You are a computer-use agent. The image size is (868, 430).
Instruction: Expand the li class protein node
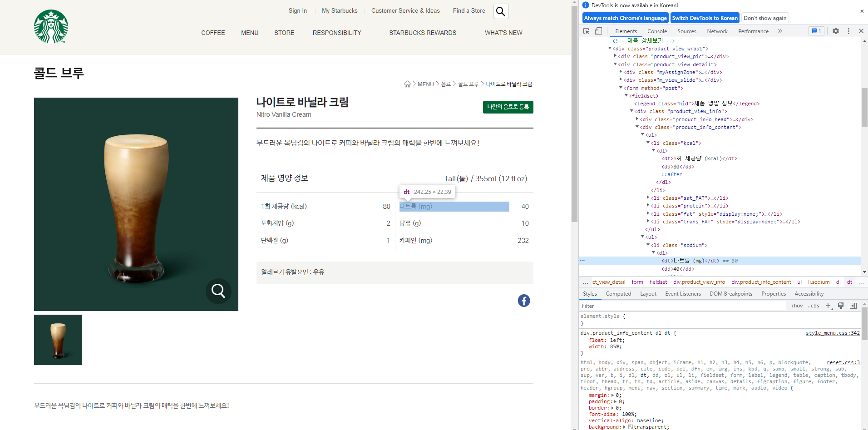click(648, 205)
